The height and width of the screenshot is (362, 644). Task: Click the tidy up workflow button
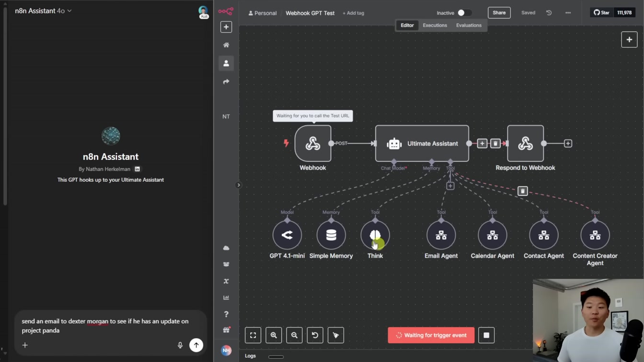336,335
